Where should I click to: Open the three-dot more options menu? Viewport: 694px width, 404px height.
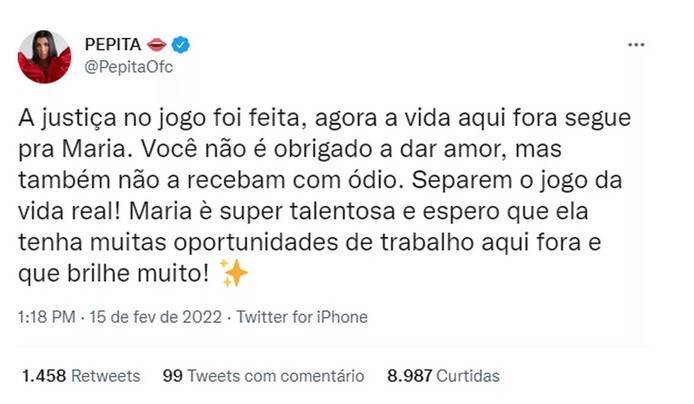coord(636,45)
